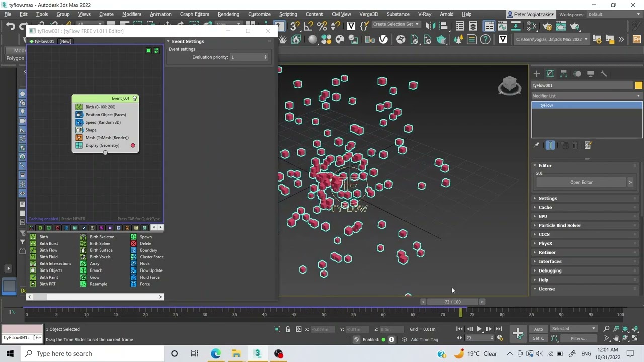Click the Pan View hand icon

point(616,338)
